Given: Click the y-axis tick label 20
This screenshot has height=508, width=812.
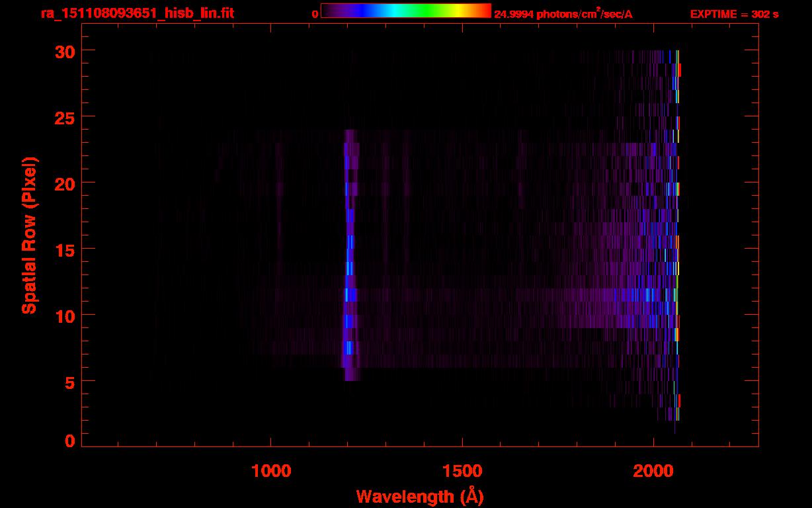Looking at the screenshot, I should tap(64, 183).
